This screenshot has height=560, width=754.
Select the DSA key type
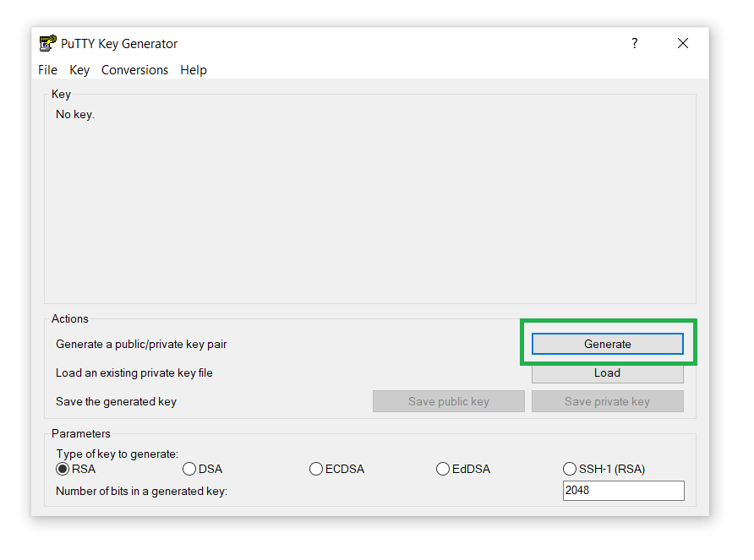[x=202, y=469]
